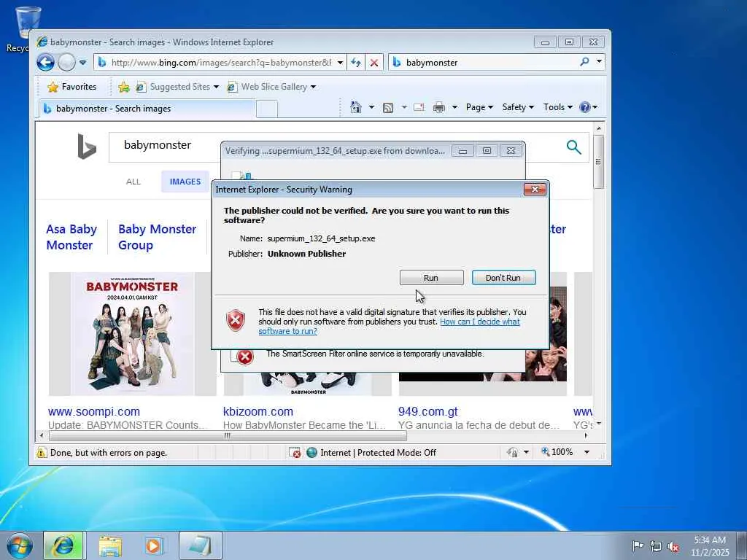Image resolution: width=747 pixels, height=560 pixels.
Task: Click the SmartScreen unavailable red X icon
Action: click(245, 357)
